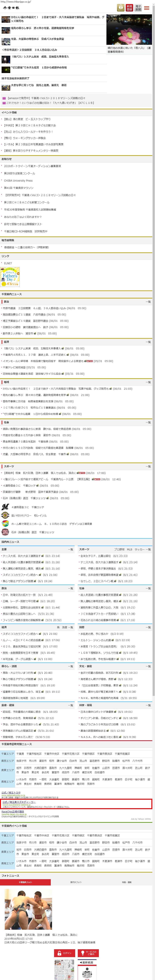Open 一覧 for 科学・環境 section

148,705
